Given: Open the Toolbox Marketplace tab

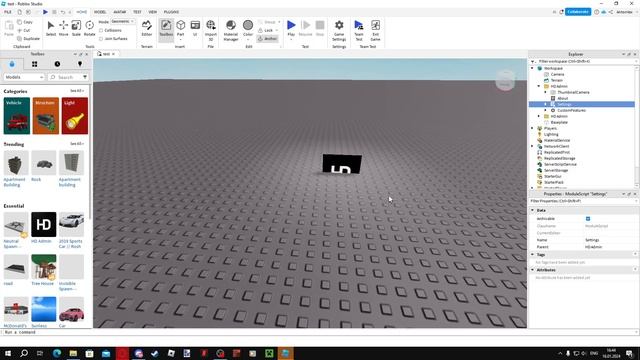Looking at the screenshot, I should [x=12, y=64].
